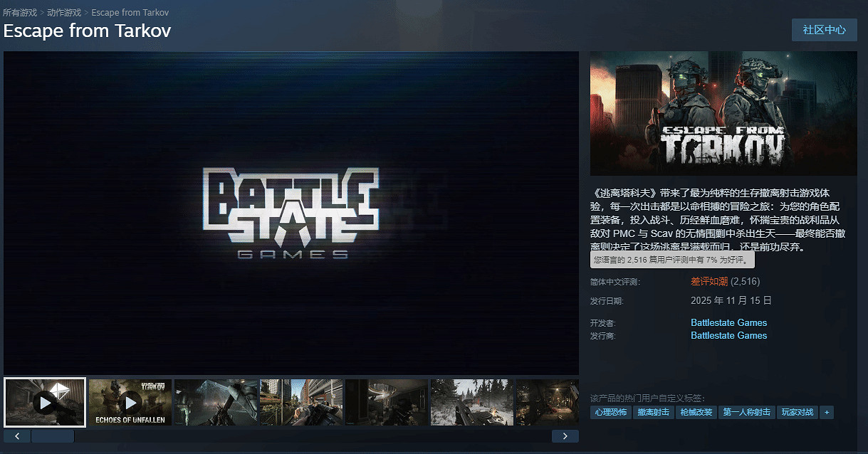Open the 社区中心 community hub
The image size is (868, 454).
click(x=824, y=30)
